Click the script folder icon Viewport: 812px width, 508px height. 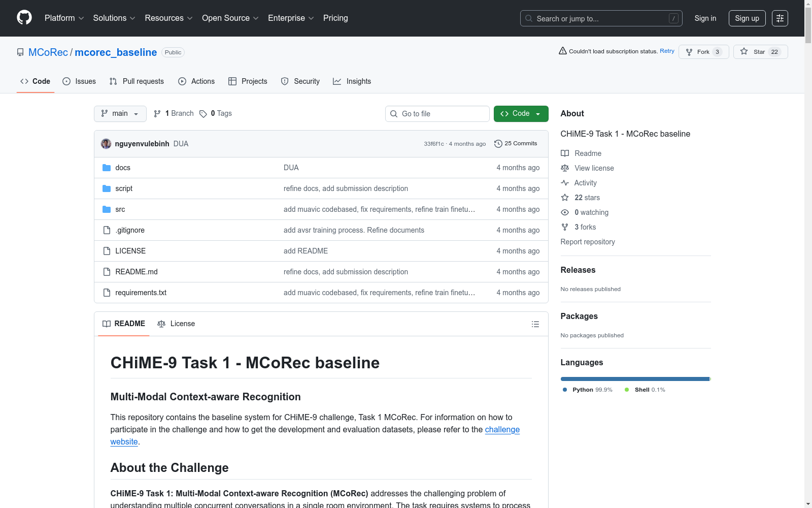107,188
